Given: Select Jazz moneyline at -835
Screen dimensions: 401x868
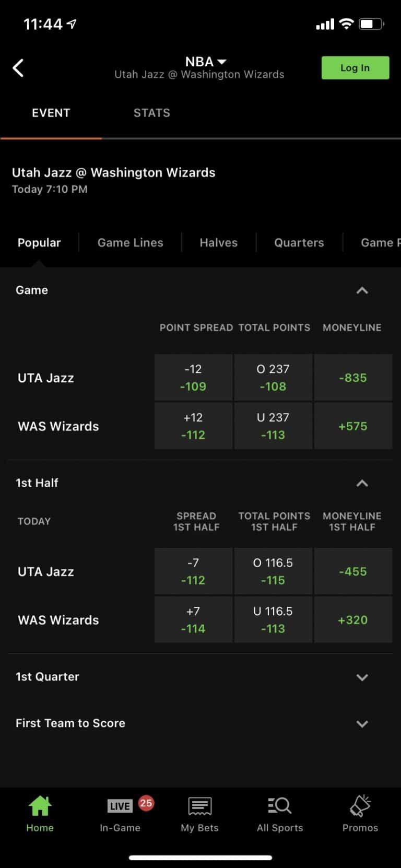Looking at the screenshot, I should [353, 377].
